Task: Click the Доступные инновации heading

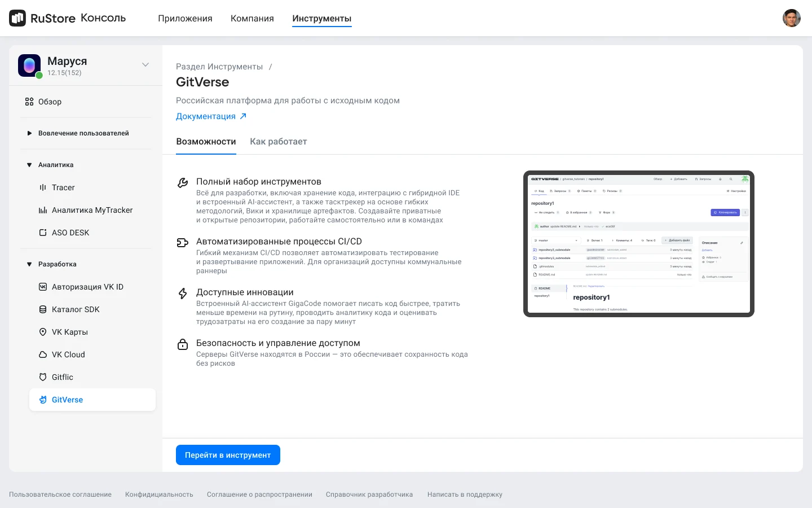Action: coord(245,292)
